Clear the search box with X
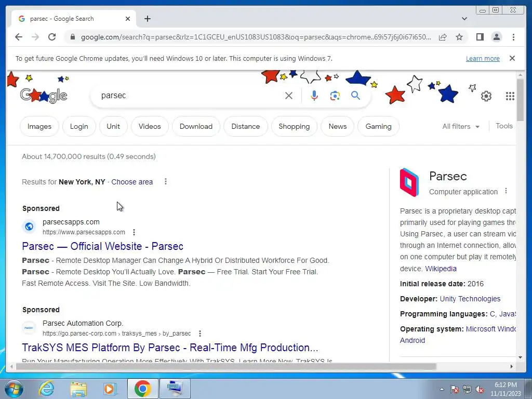 (x=289, y=96)
